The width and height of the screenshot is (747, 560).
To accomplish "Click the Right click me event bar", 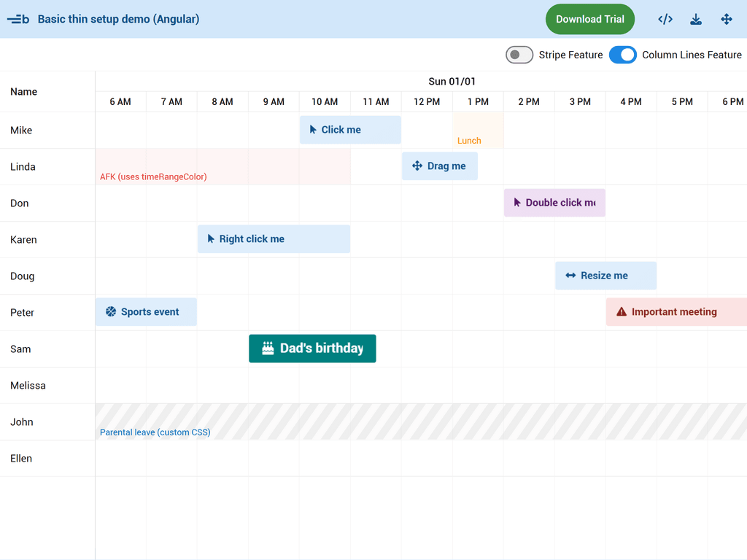I will (274, 239).
